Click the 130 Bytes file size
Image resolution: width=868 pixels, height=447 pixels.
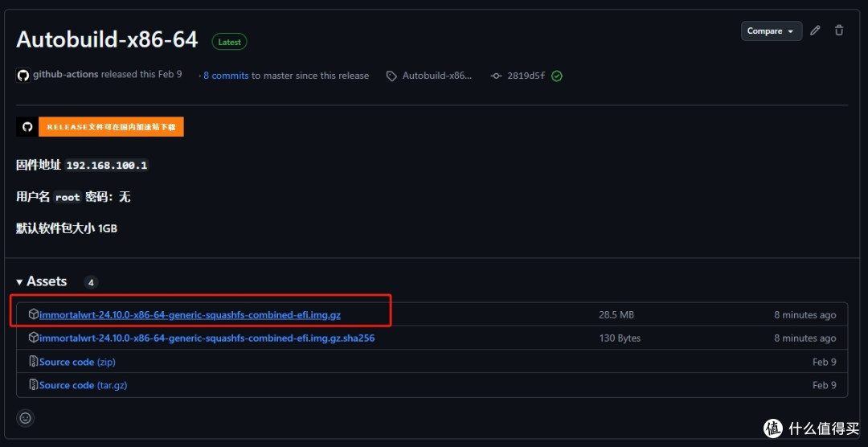pos(620,338)
